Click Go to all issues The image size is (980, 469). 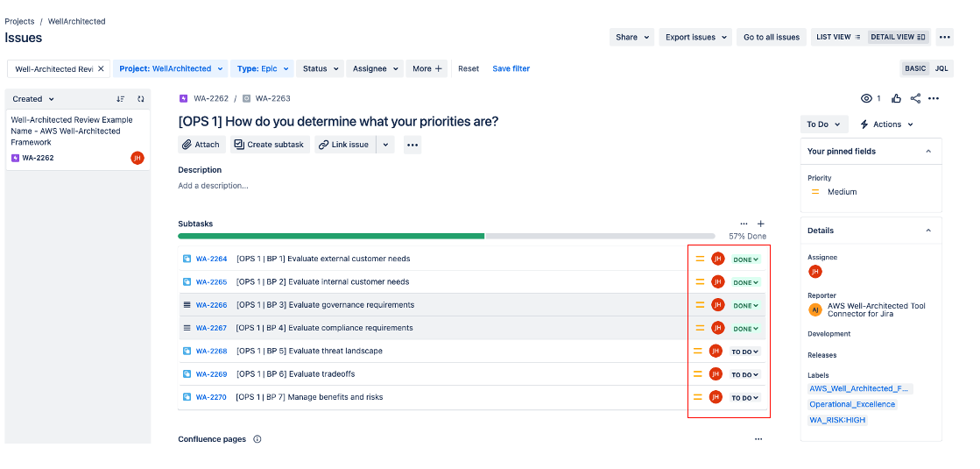(772, 38)
